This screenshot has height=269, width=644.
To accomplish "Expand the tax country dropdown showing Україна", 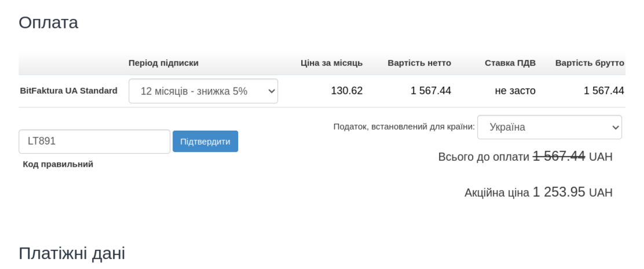I will coord(549,127).
